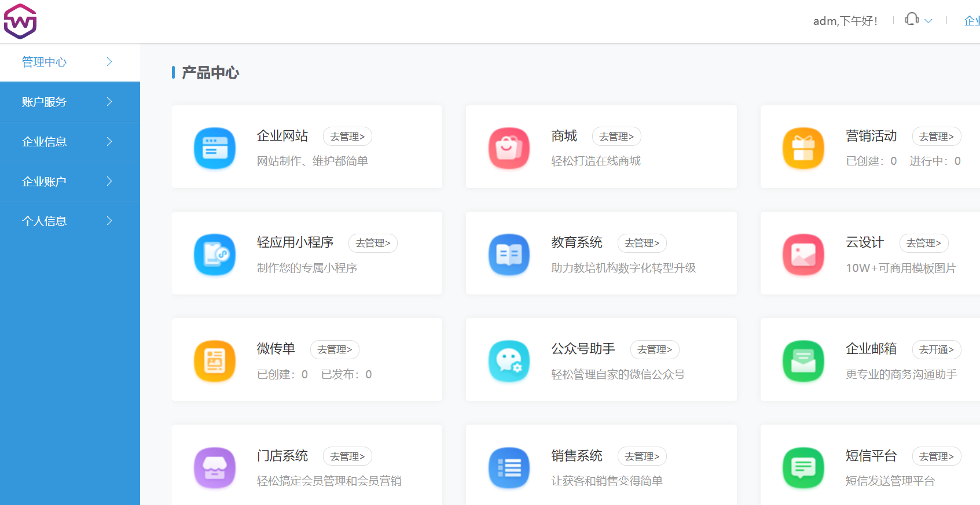The image size is (980, 505).
Task: Open the 微传单 flyer icon
Action: pos(215,361)
